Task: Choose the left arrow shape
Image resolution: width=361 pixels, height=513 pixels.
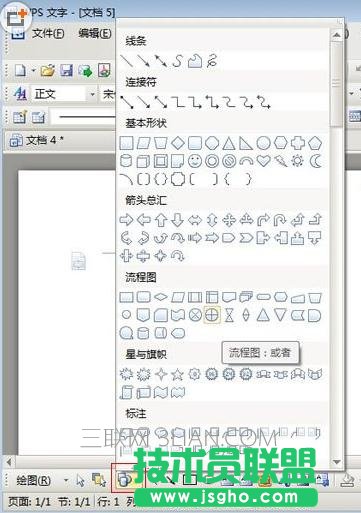Action: pyautogui.click(x=144, y=220)
